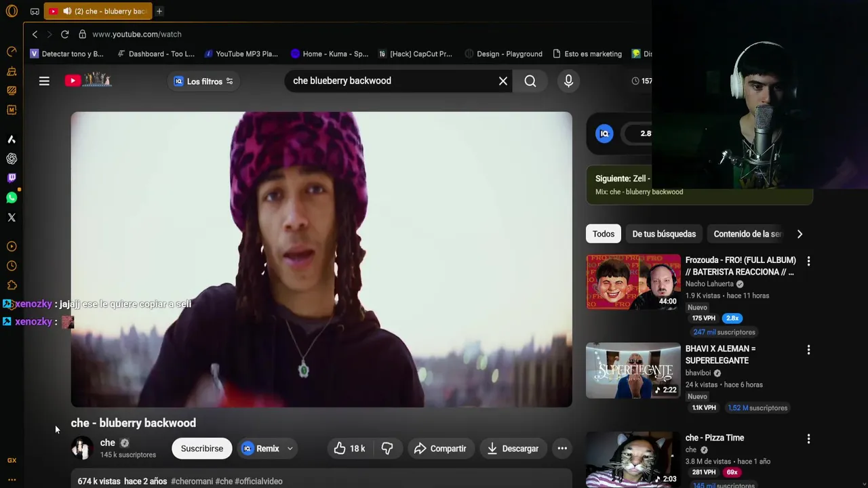Click the address bar URL

[136, 34]
